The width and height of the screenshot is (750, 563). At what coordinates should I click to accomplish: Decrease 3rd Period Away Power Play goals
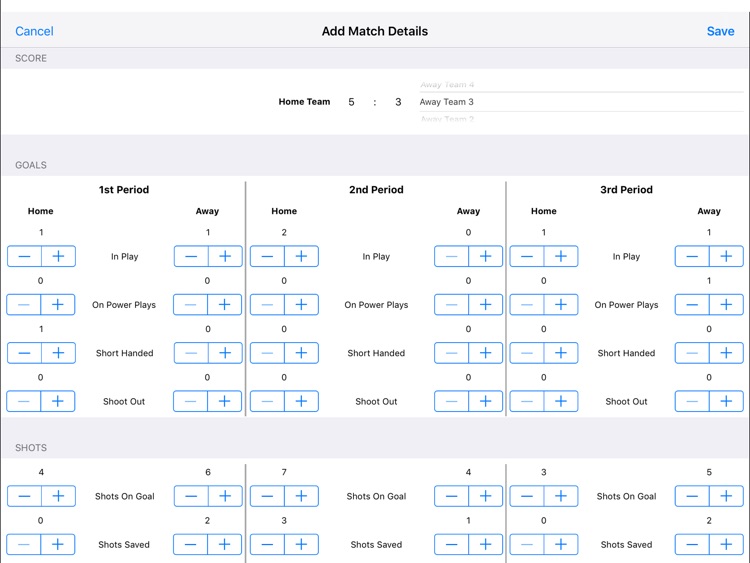(692, 305)
